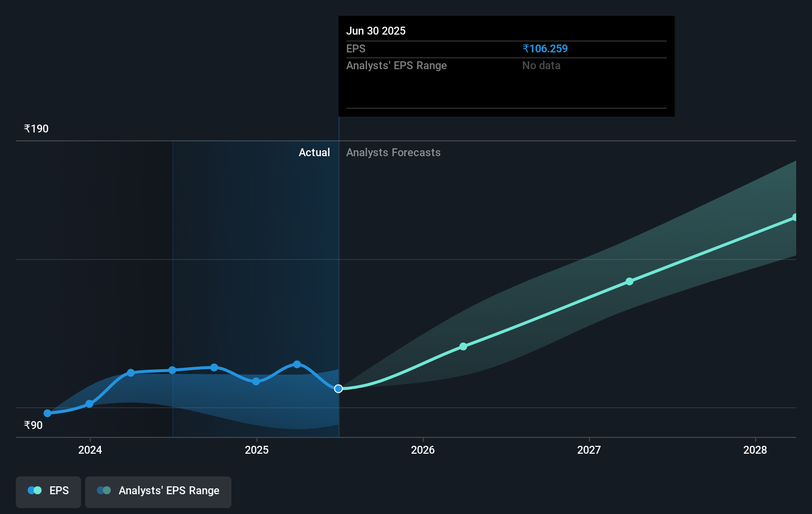
Task: Toggle the Analysts' EPS Range legend
Action: coord(158,492)
